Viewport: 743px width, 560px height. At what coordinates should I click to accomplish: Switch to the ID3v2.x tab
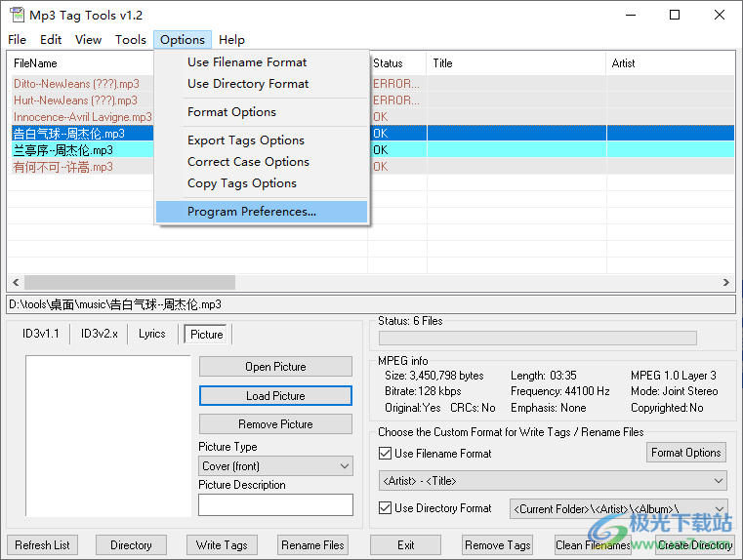[99, 334]
